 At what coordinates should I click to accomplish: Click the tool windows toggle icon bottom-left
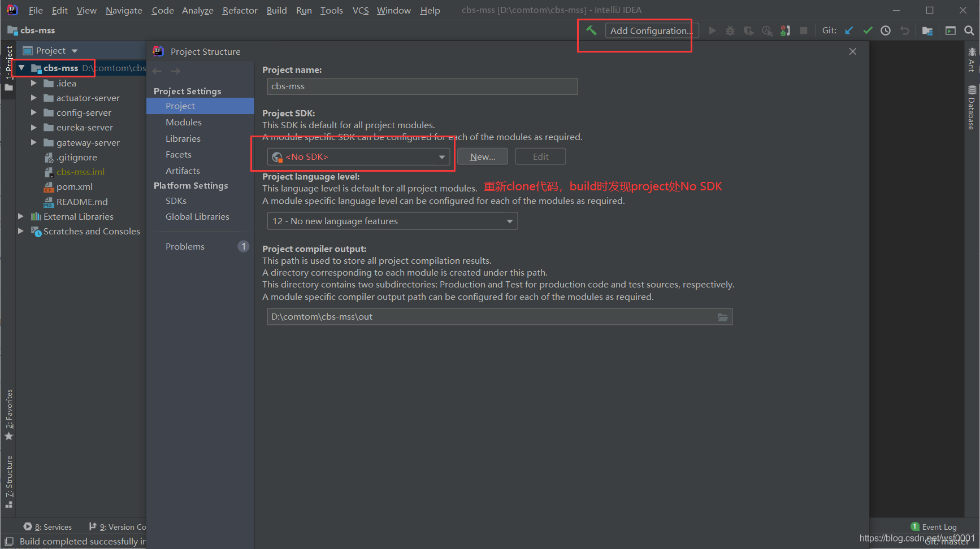[9, 541]
